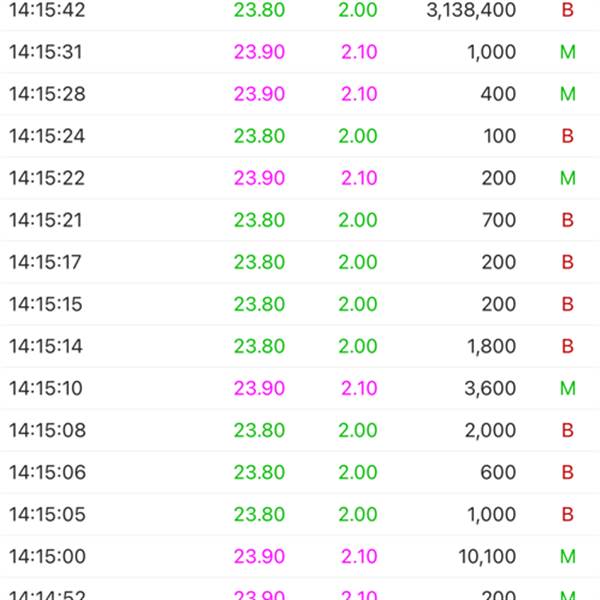Click the B indicator for 14:15:24
Viewport: 600px width, 600px height.
pyautogui.click(x=568, y=136)
